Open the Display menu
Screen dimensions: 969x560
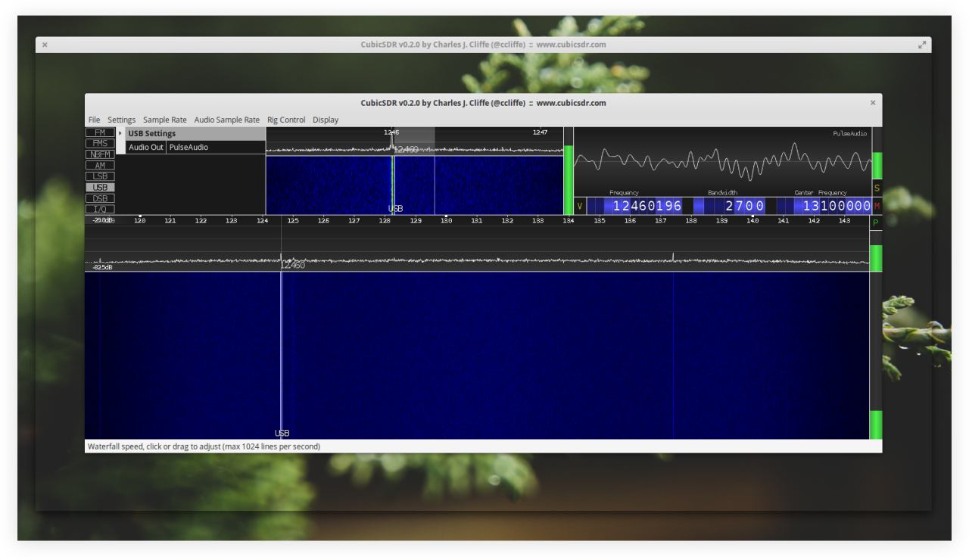pyautogui.click(x=326, y=120)
